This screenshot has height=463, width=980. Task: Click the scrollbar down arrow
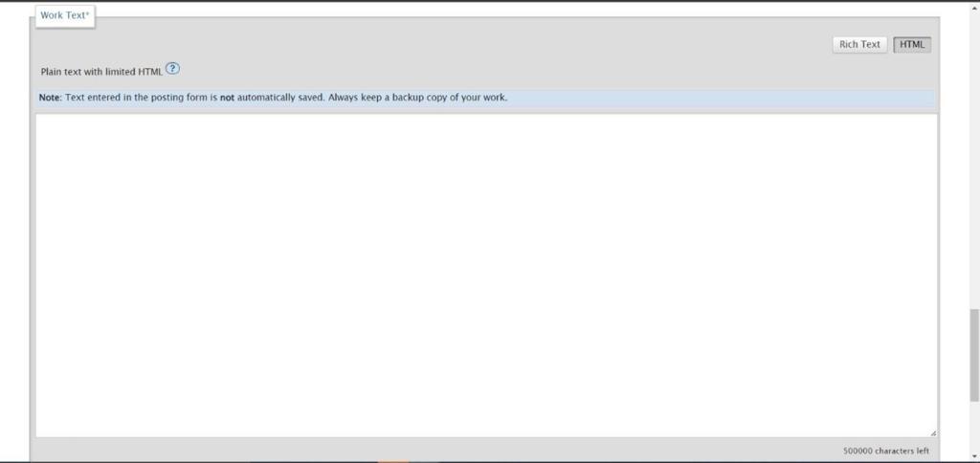pos(973,455)
